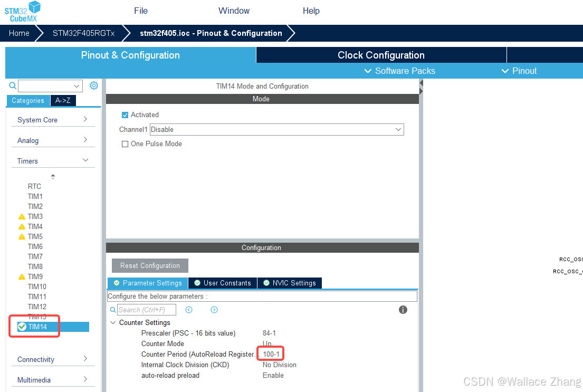Screen dimensions: 583x392
Task: Click the Prescaler value 84-1
Action: pos(269,333)
